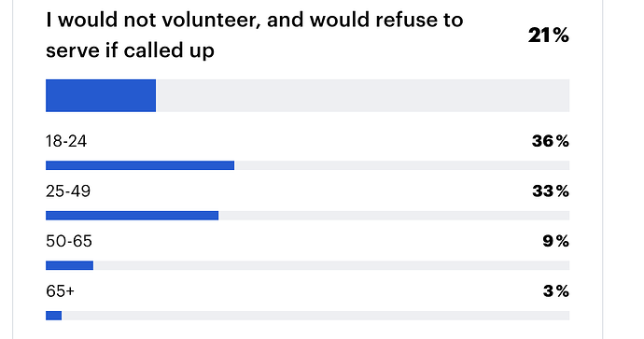The height and width of the screenshot is (339, 644).
Task: Click the gray remainder of the 21% bar
Action: click(x=363, y=96)
